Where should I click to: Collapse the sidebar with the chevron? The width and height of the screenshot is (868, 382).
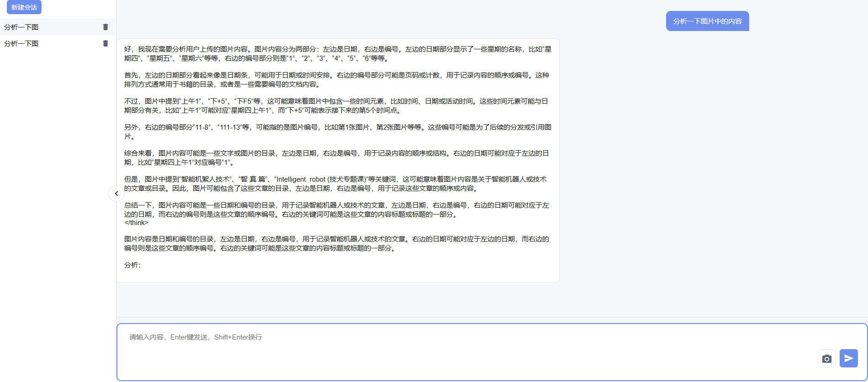(116, 194)
